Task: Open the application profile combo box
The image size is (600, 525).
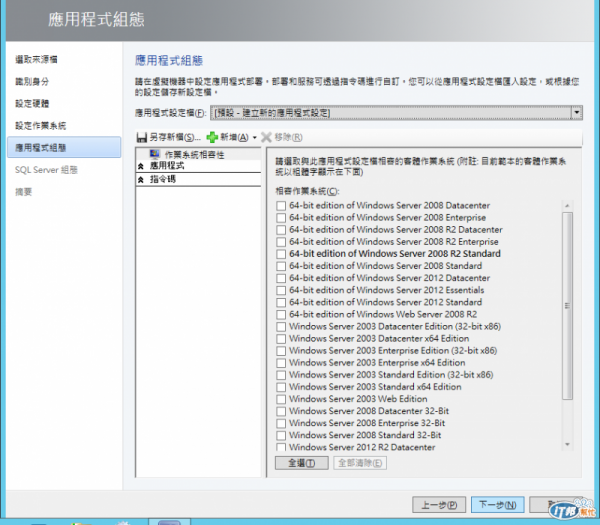Action: tap(396, 113)
